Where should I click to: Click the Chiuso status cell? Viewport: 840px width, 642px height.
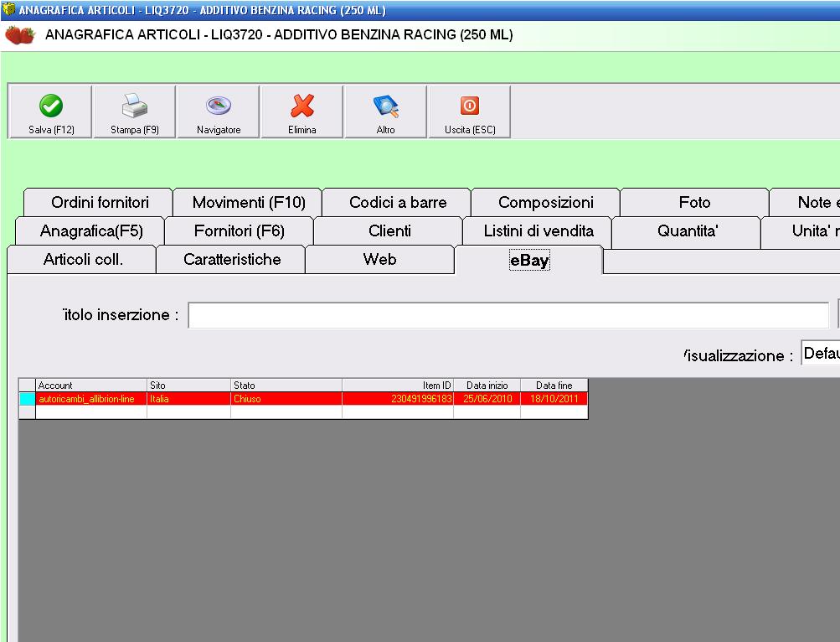pyautogui.click(x=286, y=398)
